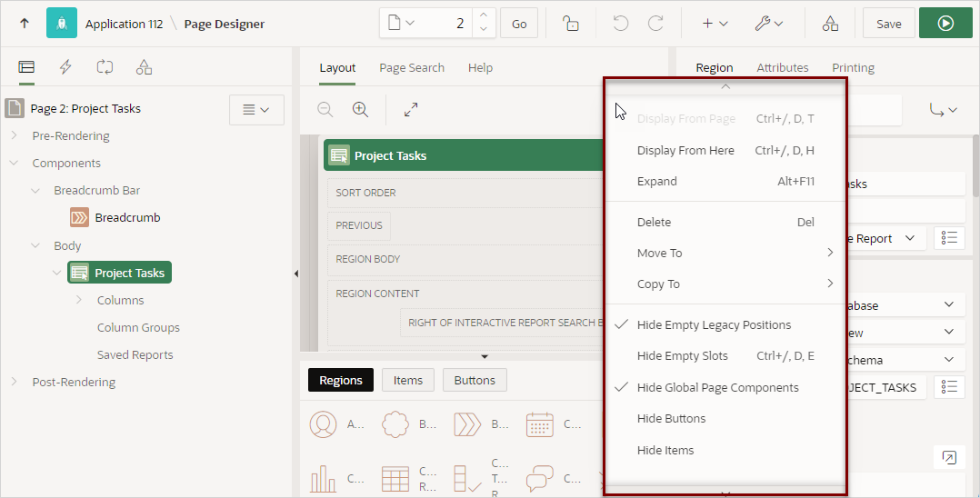Expand the Columns tree node
This screenshot has width=980, height=498.
click(x=79, y=300)
